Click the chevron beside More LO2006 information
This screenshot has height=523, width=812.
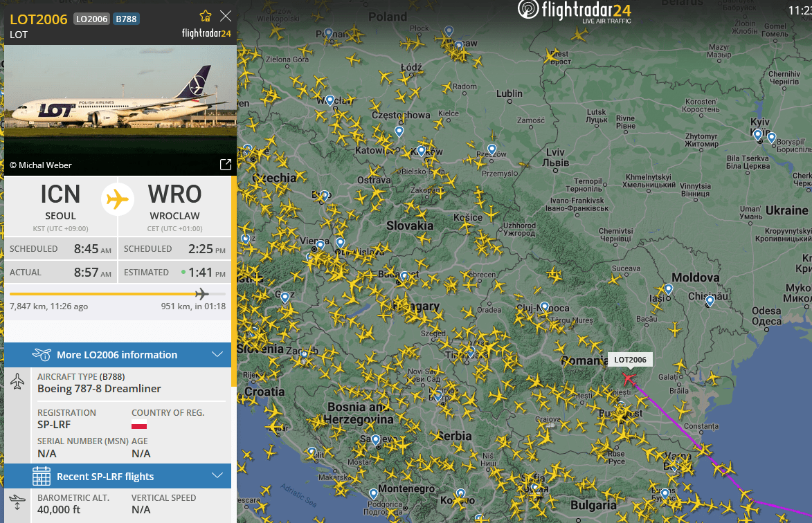tap(217, 354)
